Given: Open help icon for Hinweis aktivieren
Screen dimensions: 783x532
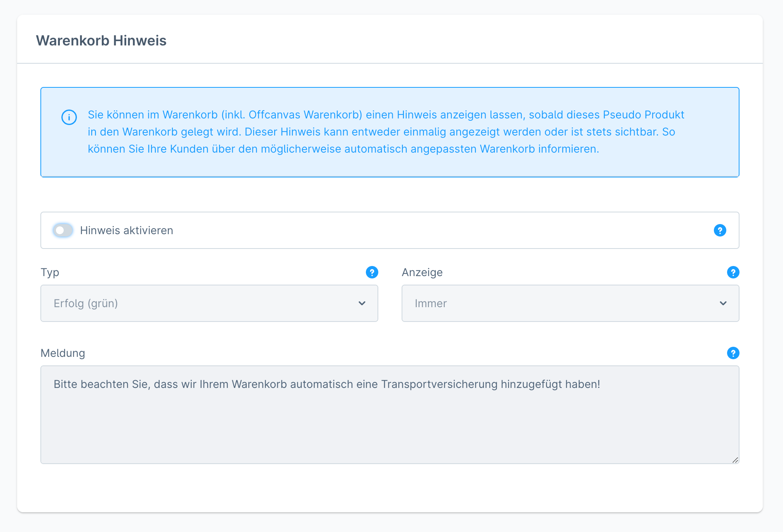Looking at the screenshot, I should coord(720,230).
